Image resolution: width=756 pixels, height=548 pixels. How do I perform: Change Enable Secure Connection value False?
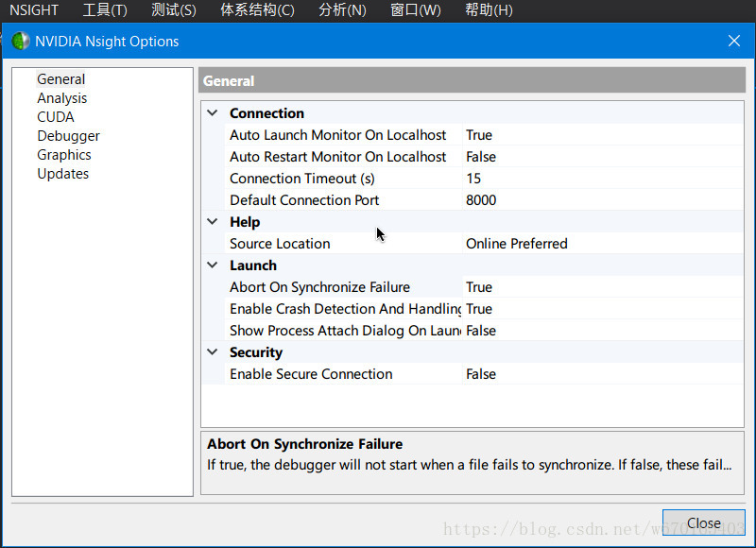click(602, 374)
